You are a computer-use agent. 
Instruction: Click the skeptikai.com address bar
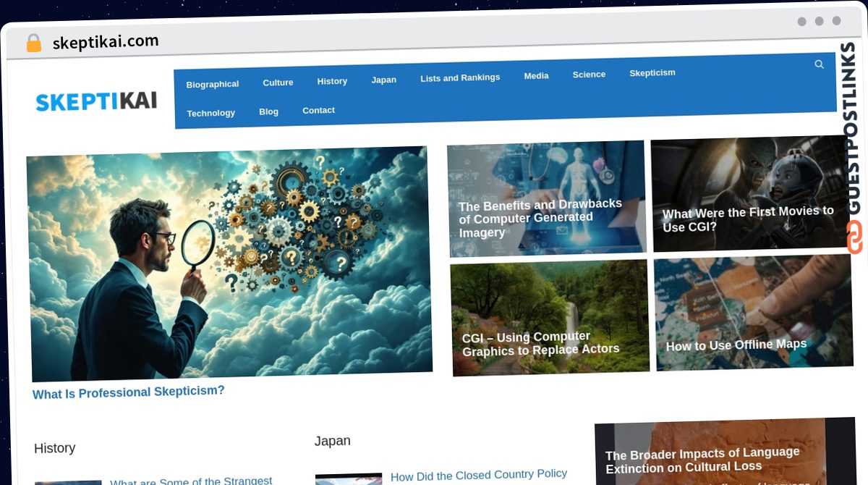click(x=106, y=42)
